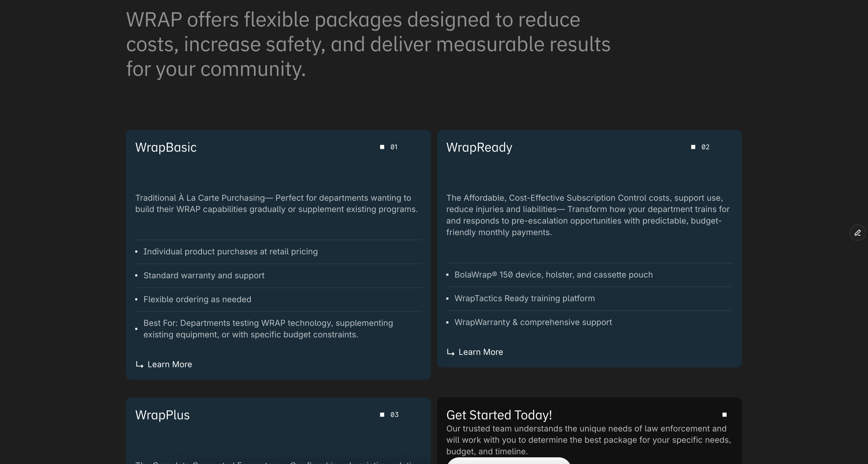Click 'WrapWarranty & comprehensive support' list item
Screen dimensions: 868x464
(533, 322)
